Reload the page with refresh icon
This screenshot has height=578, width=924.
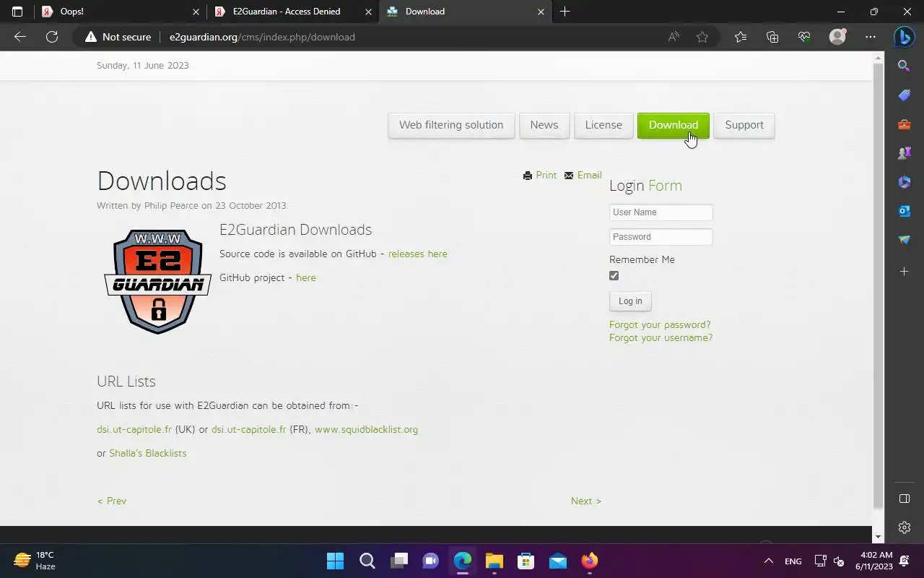tap(52, 37)
